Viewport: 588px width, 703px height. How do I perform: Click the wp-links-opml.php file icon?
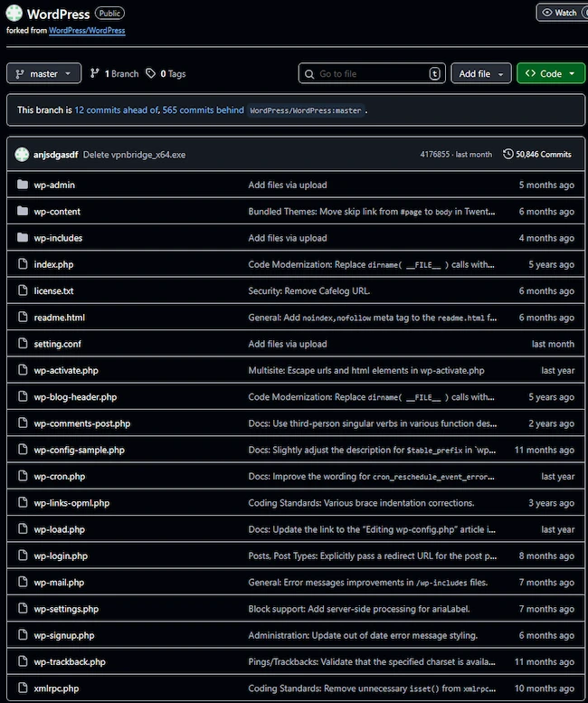(23, 502)
